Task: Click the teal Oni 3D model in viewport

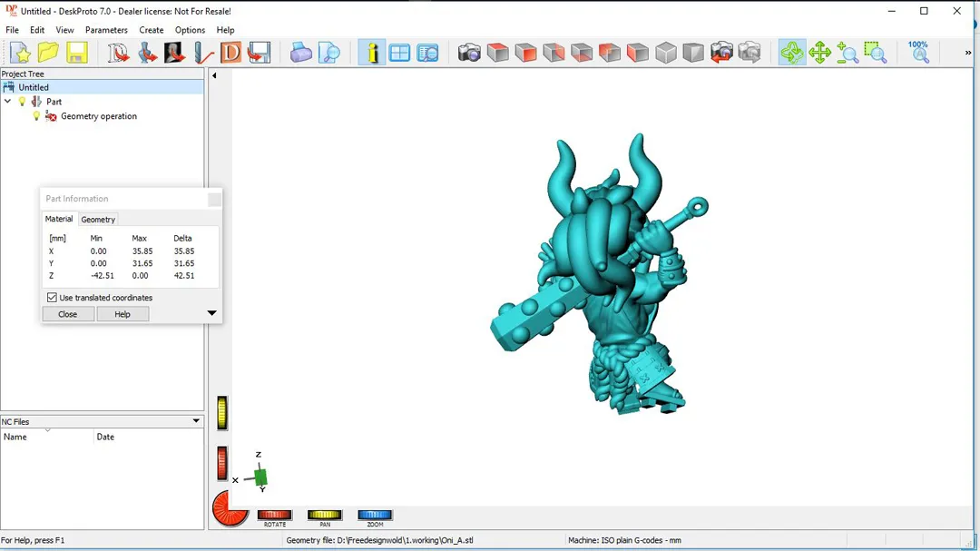Action: [600, 275]
